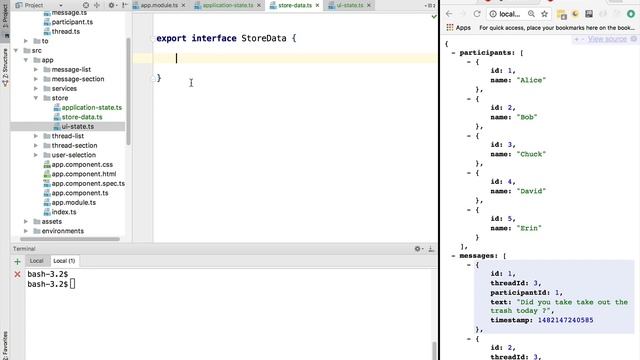
Task: Expand the assets folder
Action: click(26, 222)
